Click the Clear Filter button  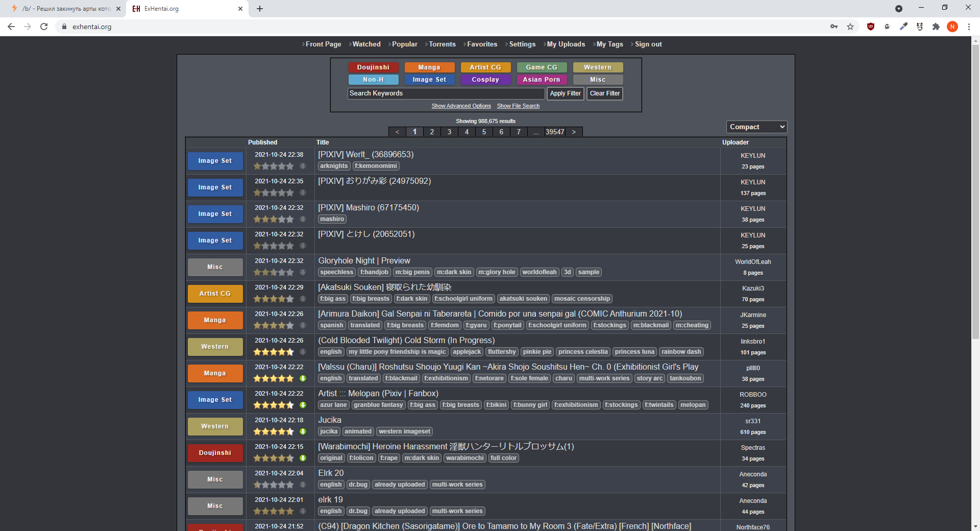(x=605, y=93)
